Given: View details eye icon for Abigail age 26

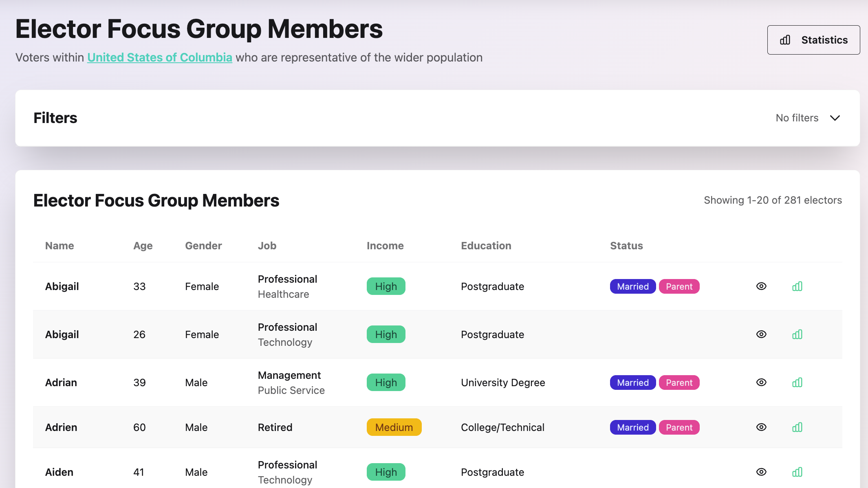Looking at the screenshot, I should click(x=761, y=334).
